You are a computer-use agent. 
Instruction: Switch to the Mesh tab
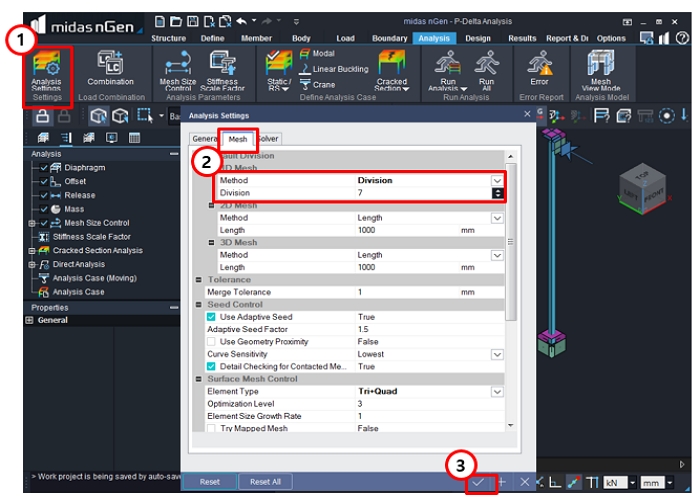(237, 139)
